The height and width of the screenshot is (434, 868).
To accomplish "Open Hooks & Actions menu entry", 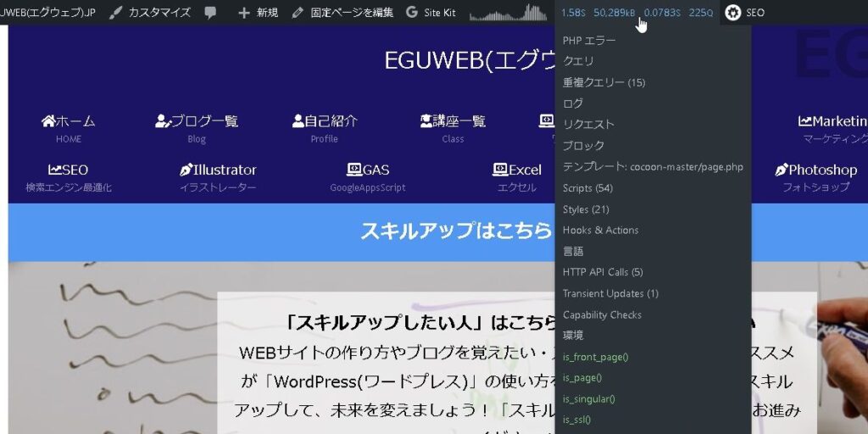I will tap(600, 230).
